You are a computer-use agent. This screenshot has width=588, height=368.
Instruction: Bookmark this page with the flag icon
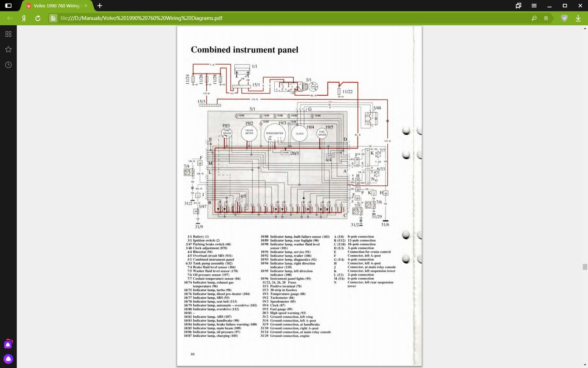click(546, 18)
